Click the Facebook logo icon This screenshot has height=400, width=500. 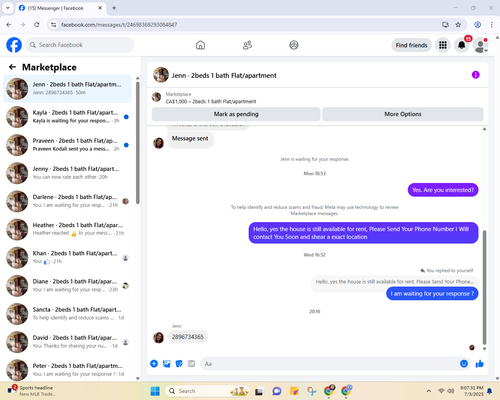tap(14, 45)
